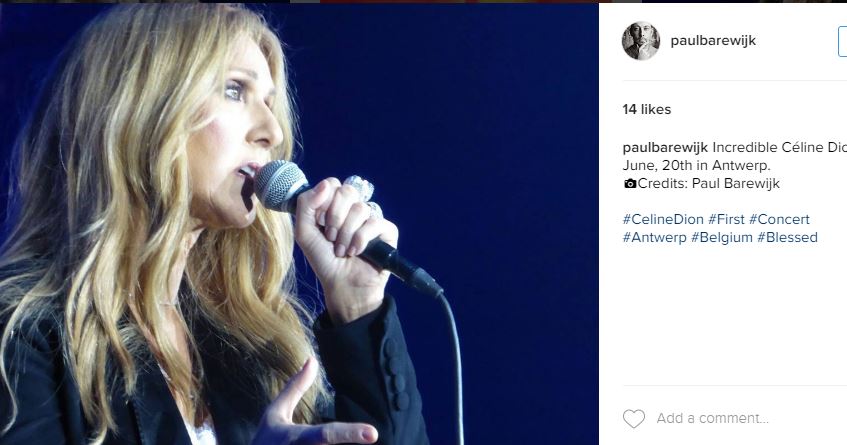This screenshot has height=445, width=847.
Task: Click the bold paulbarewijk name in the caption
Action: [665, 147]
